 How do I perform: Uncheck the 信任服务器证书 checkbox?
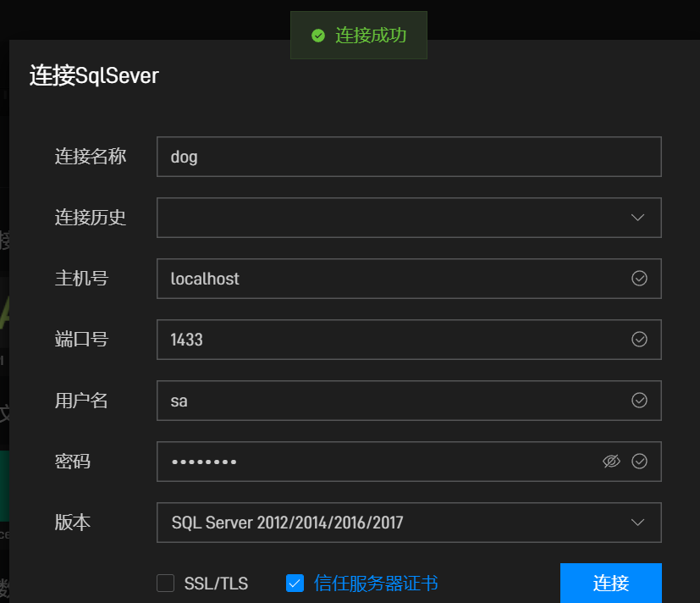click(x=295, y=584)
